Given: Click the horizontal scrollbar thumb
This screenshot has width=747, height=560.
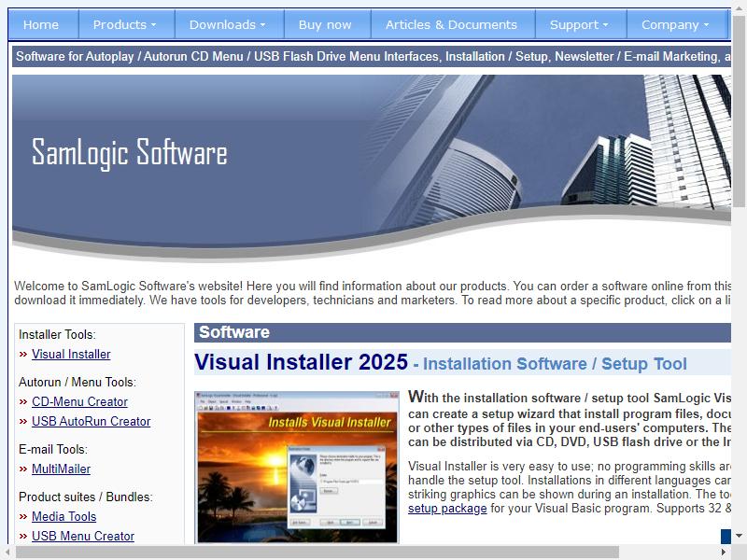Looking at the screenshot, I should [317, 553].
